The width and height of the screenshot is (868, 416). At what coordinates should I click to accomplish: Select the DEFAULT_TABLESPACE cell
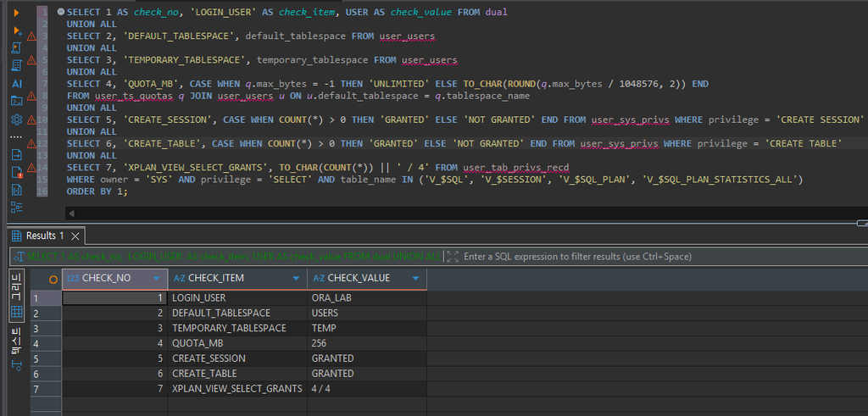click(x=237, y=313)
